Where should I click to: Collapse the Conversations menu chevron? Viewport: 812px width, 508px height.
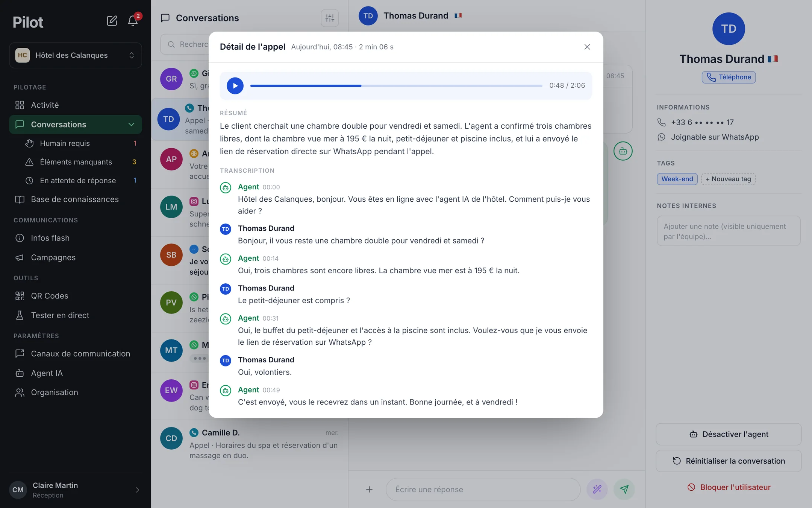point(131,125)
